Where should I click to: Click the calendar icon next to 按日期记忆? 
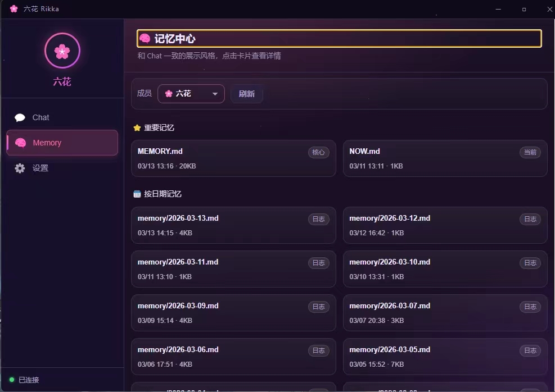[137, 194]
